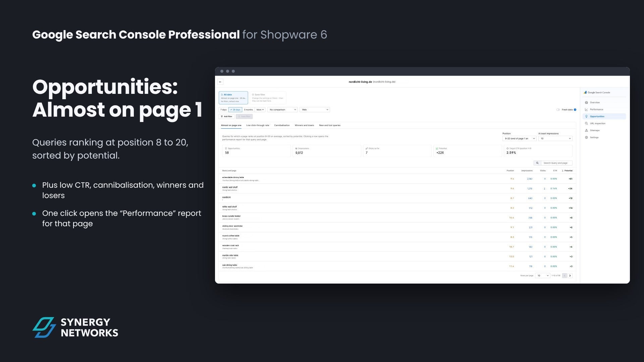Open Performance in the sidebar menu

(604, 110)
